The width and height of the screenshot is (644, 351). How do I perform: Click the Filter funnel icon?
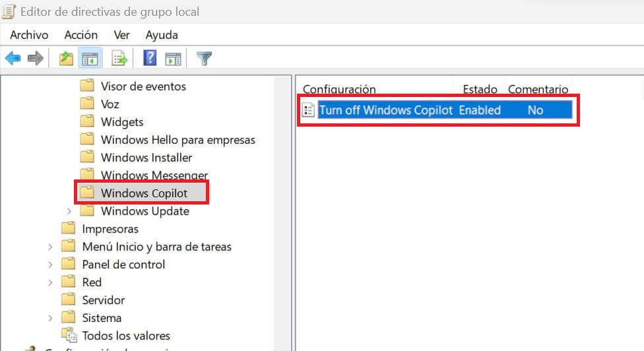click(204, 58)
